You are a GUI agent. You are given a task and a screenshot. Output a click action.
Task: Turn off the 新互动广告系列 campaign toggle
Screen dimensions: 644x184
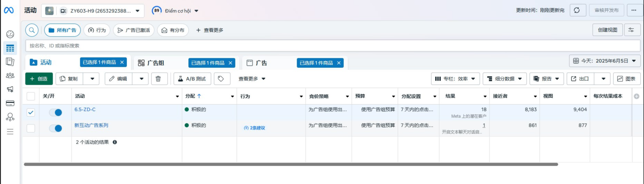(55, 128)
